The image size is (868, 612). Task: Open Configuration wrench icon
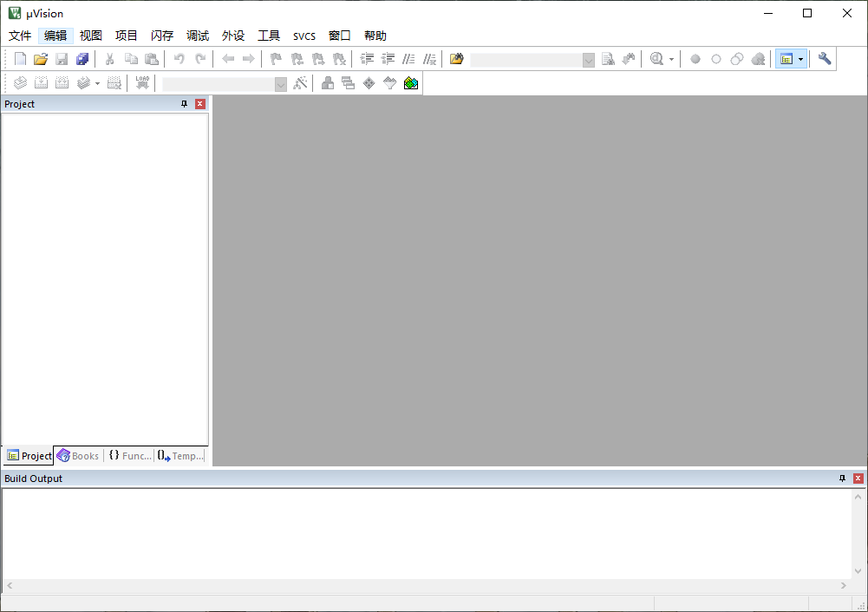coord(825,59)
